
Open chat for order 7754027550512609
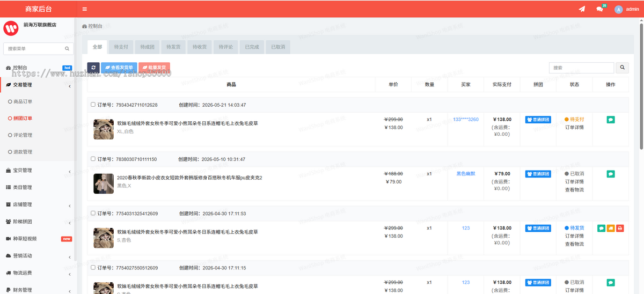tap(611, 282)
